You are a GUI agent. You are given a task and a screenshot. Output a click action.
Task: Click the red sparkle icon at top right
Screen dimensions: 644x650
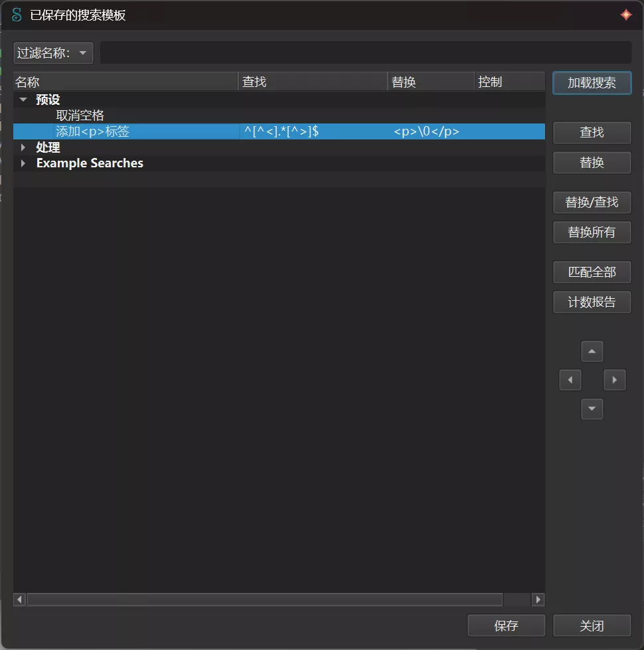[625, 15]
